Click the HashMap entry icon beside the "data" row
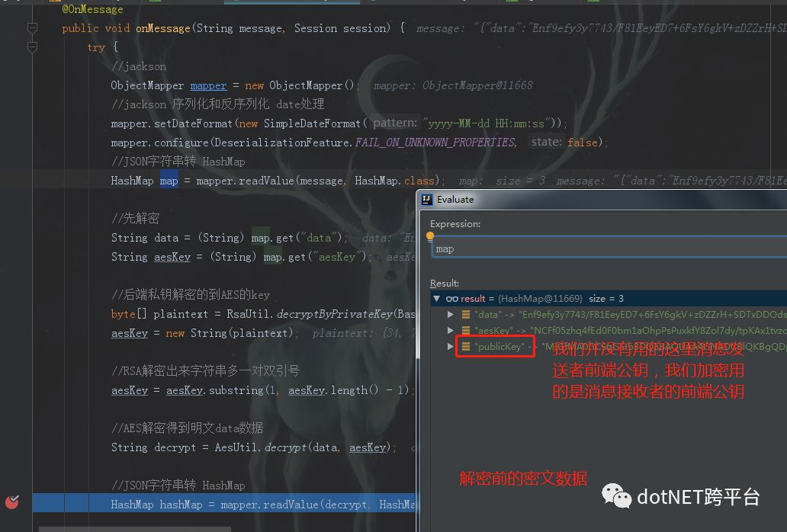 point(466,314)
